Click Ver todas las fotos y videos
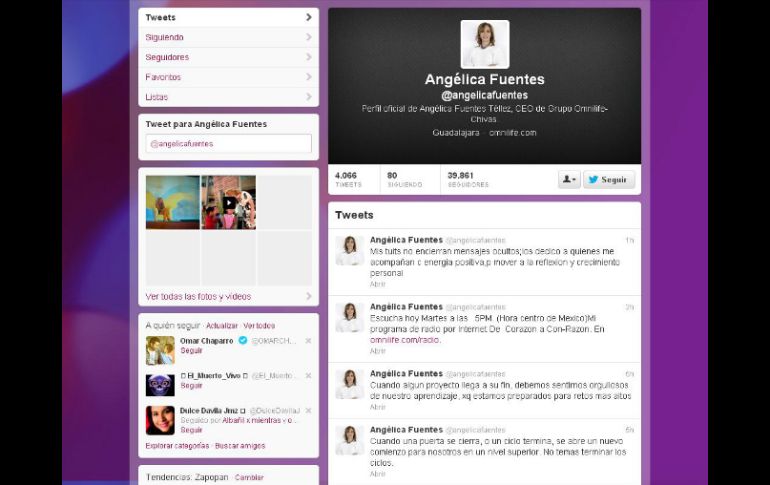This screenshot has height=485, width=770. (x=198, y=296)
